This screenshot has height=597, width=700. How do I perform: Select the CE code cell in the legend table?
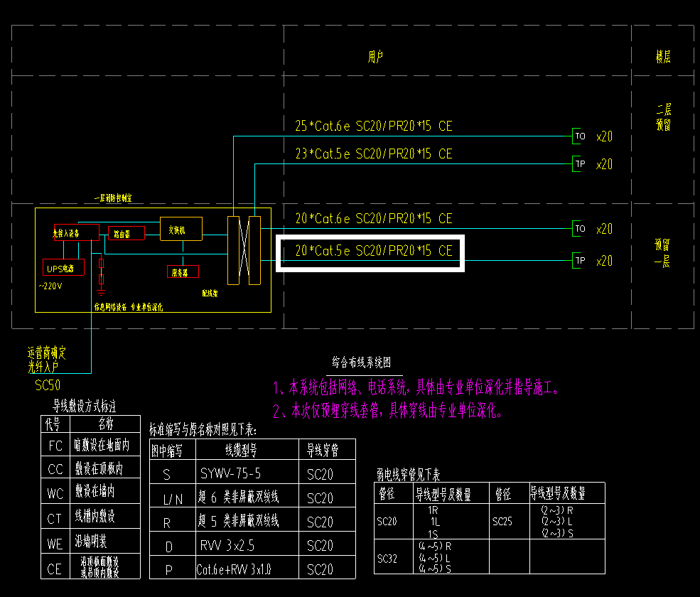point(55,568)
